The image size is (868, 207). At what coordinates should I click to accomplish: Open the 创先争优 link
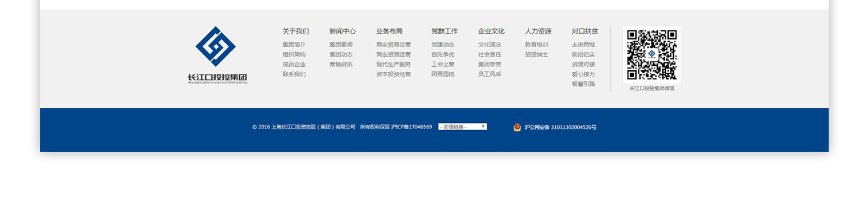443,54
